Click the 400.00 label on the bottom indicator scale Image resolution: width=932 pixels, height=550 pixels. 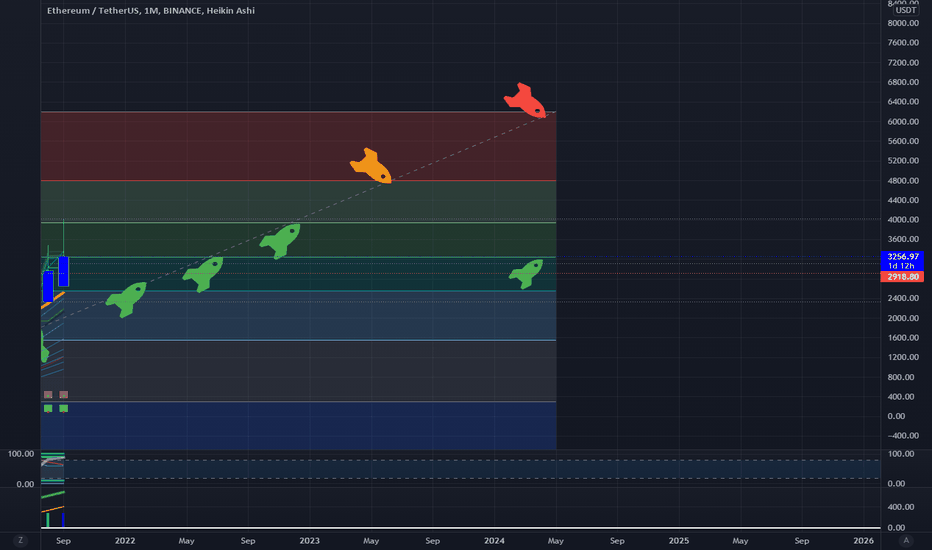pos(901,507)
